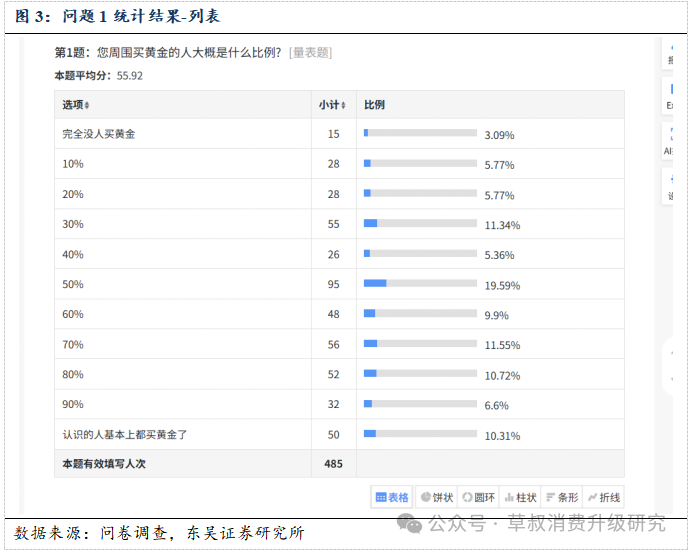The width and height of the screenshot is (688, 551).
Task: Click the [量表题] question type label
Action: click(x=310, y=53)
